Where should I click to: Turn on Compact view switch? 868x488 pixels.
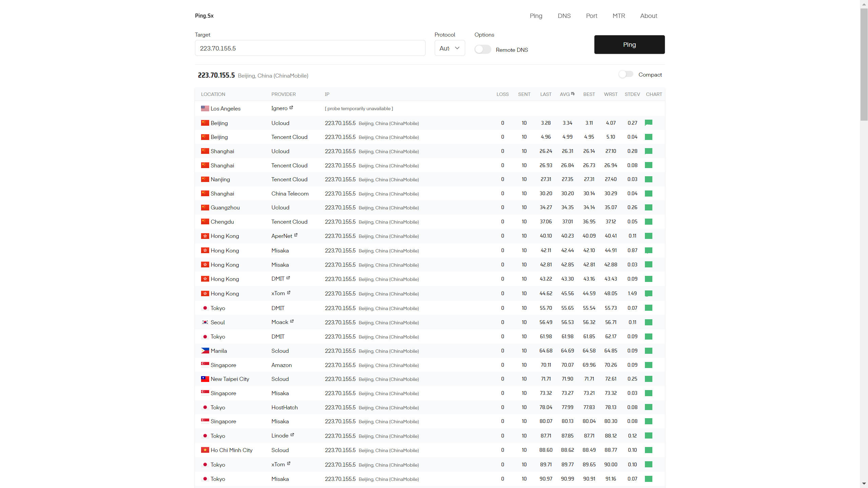(x=626, y=74)
